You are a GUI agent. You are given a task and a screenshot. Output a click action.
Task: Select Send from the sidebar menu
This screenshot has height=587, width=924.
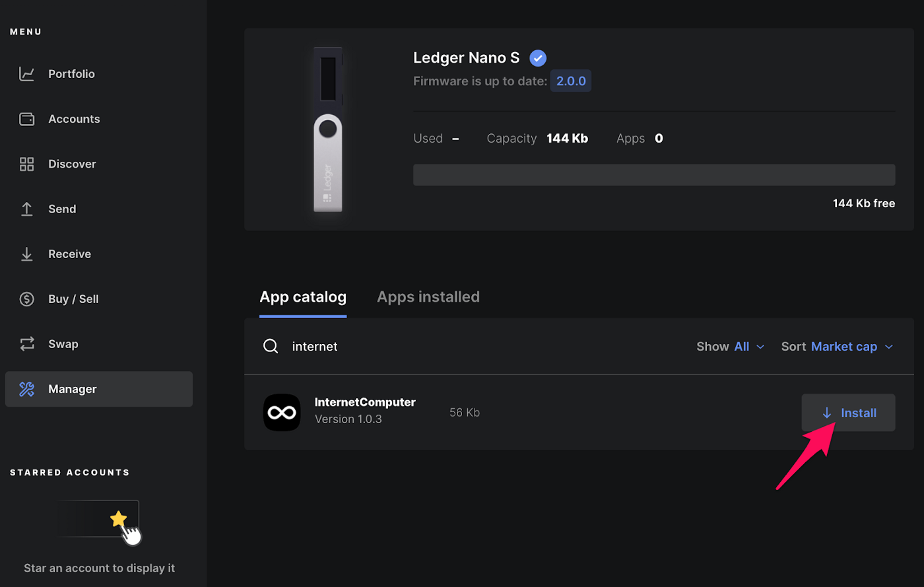(x=99, y=209)
